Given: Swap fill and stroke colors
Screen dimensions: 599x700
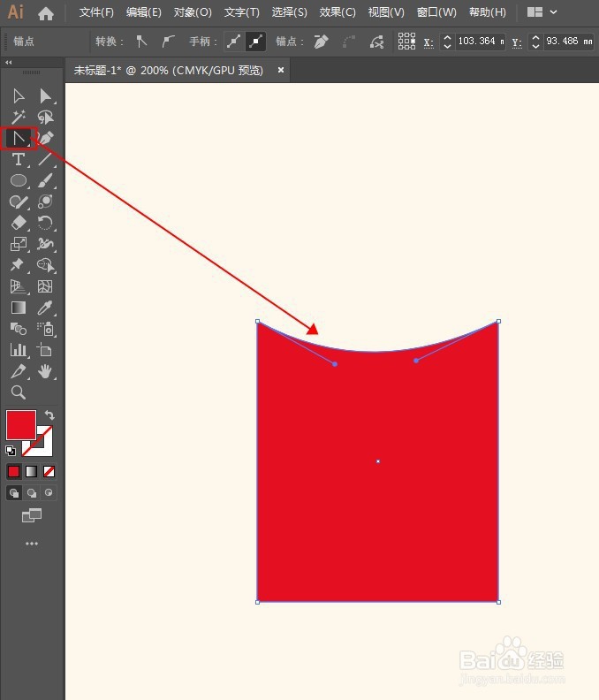Looking at the screenshot, I should (x=49, y=415).
